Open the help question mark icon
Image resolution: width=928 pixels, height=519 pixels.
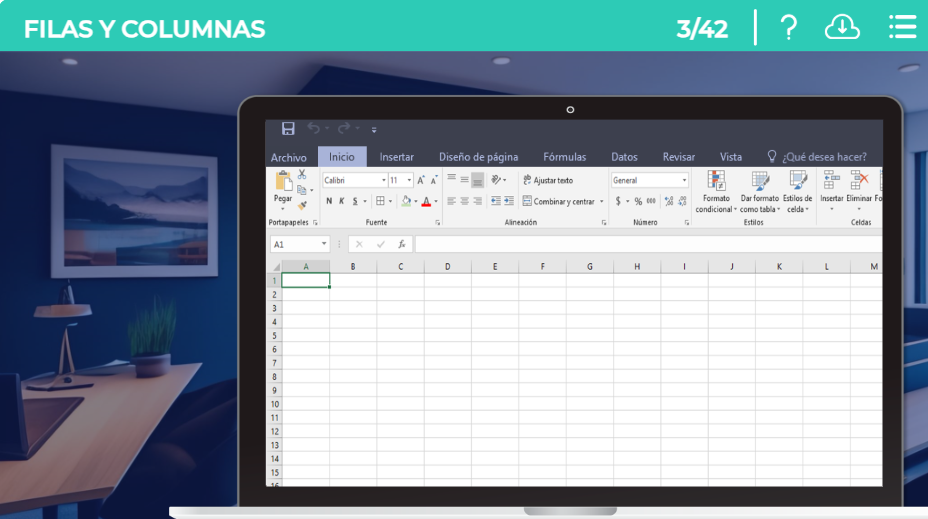click(x=788, y=28)
